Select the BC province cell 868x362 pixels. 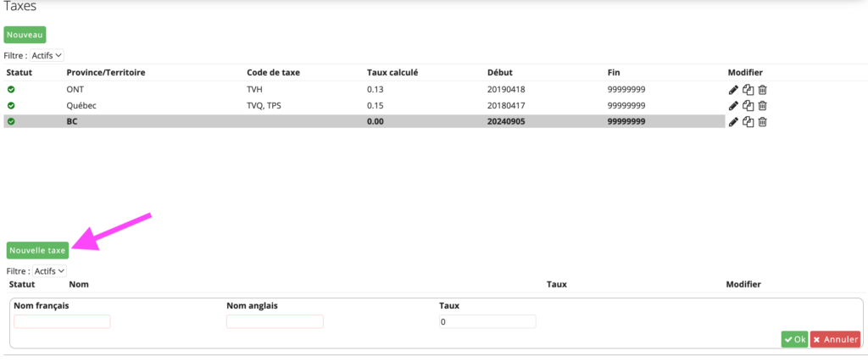click(x=72, y=121)
